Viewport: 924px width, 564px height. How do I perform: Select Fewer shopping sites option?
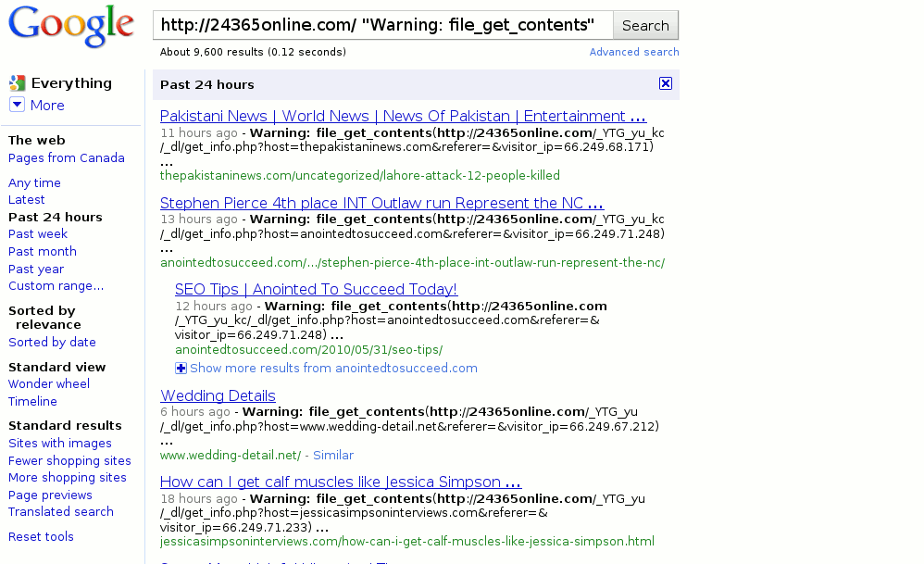tap(69, 461)
